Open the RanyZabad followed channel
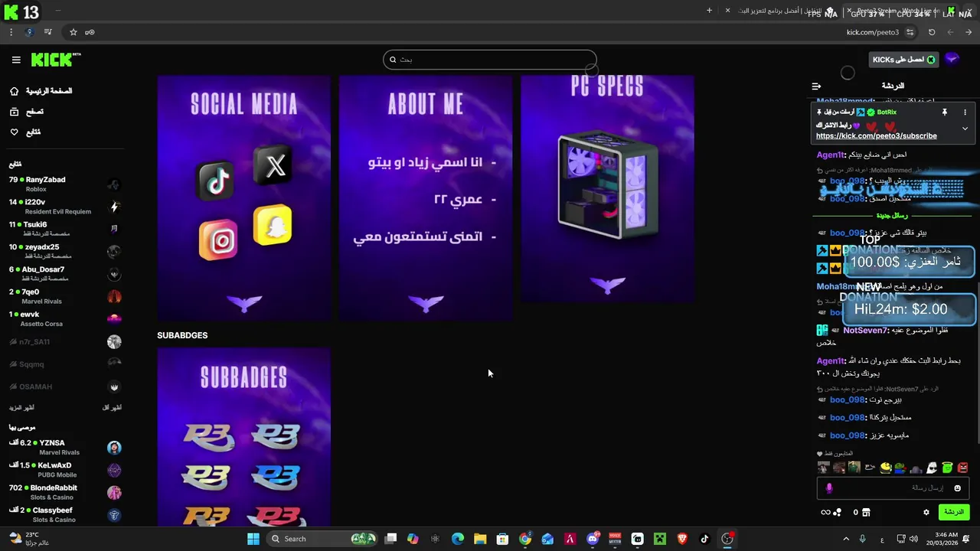The width and height of the screenshot is (980, 551). click(x=64, y=184)
